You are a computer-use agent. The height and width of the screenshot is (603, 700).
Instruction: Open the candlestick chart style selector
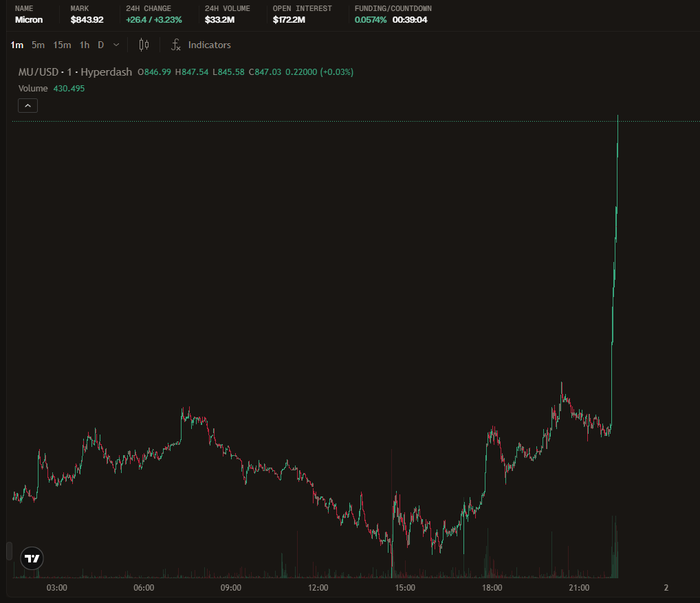coord(144,45)
